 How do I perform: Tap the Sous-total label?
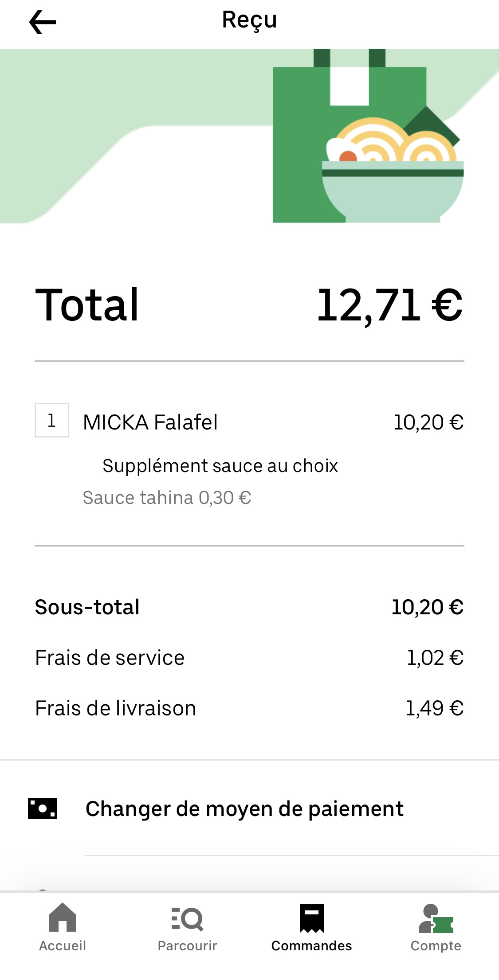[x=87, y=607]
